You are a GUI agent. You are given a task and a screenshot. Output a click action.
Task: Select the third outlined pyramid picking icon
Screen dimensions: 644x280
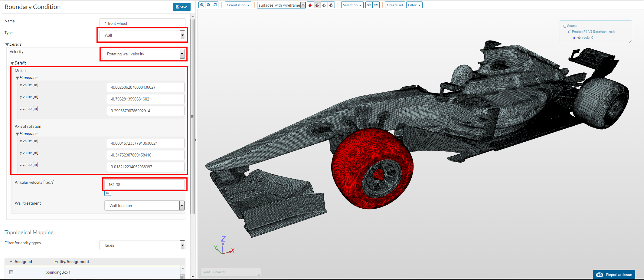click(x=324, y=5)
